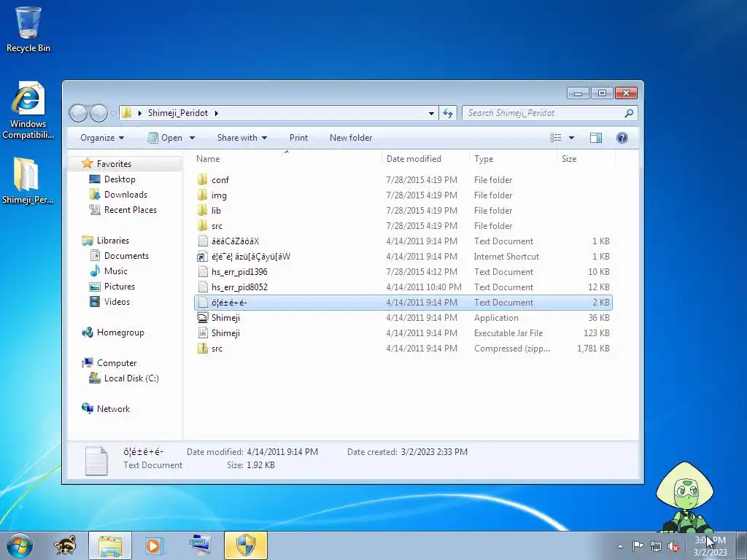Create a New folder
The image size is (747, 560).
coord(351,138)
